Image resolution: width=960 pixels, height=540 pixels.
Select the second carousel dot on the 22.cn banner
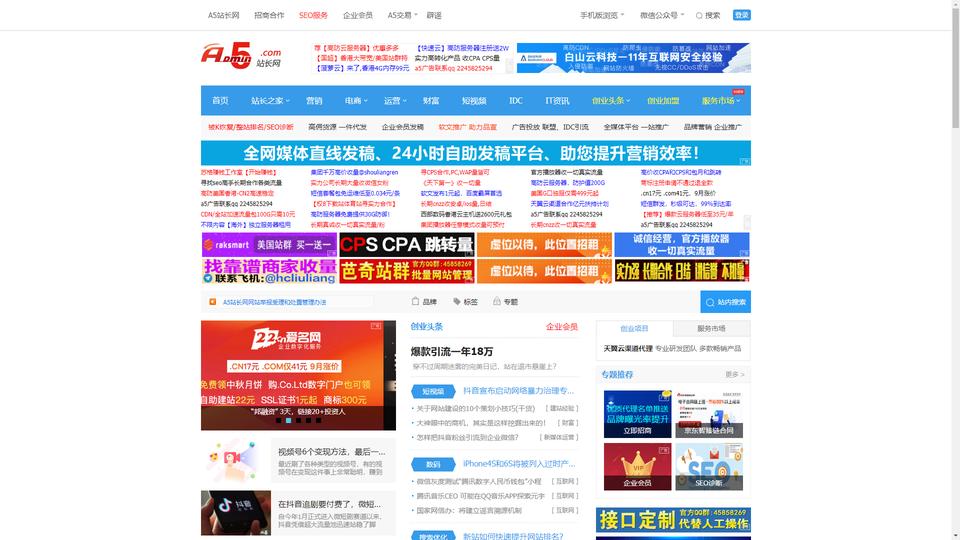(x=288, y=421)
